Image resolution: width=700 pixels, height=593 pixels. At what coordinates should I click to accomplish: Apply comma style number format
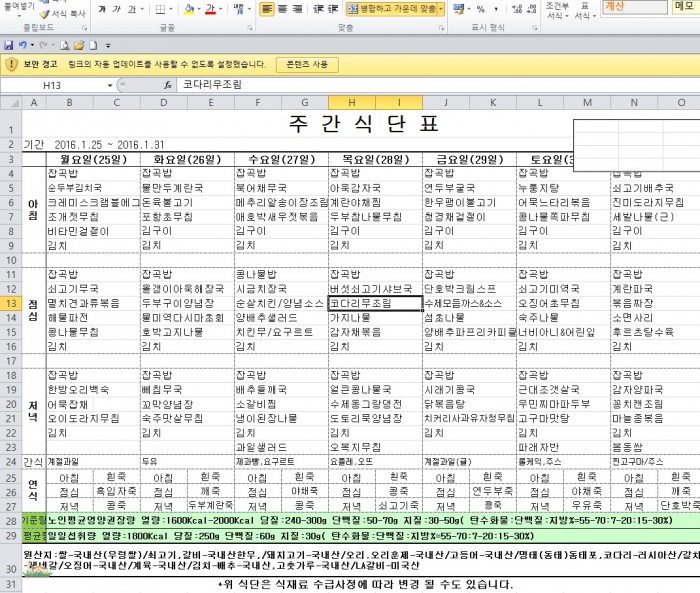(x=496, y=9)
